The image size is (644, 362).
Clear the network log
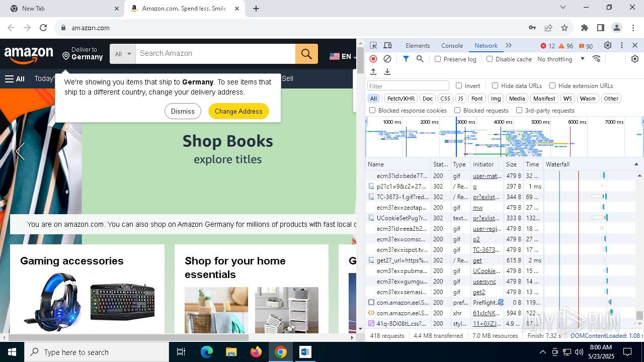(x=387, y=59)
